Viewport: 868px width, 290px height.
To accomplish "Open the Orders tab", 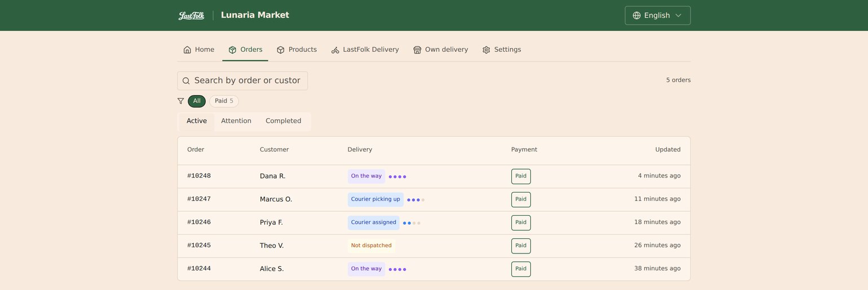I will click(x=245, y=50).
